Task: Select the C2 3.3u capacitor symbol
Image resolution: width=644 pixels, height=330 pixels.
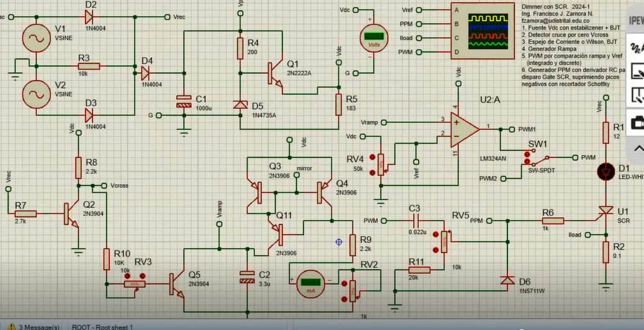Action: coord(248,277)
